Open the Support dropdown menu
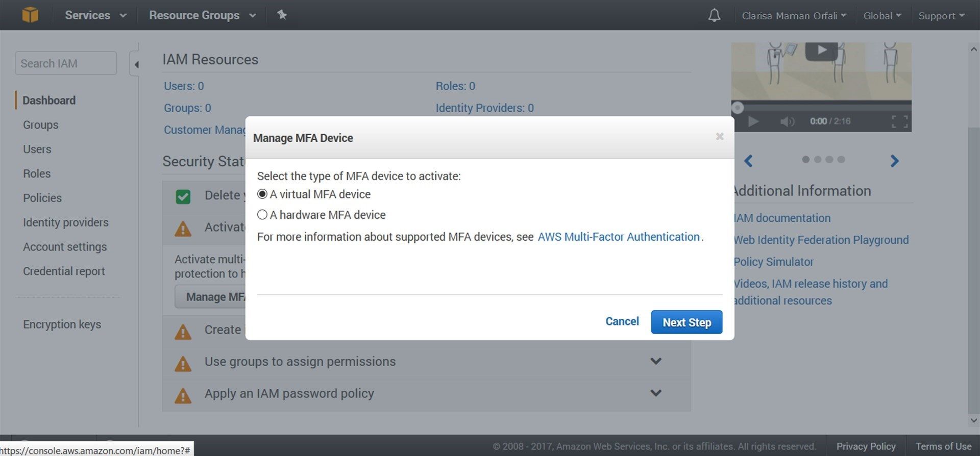980x456 pixels. click(x=941, y=16)
